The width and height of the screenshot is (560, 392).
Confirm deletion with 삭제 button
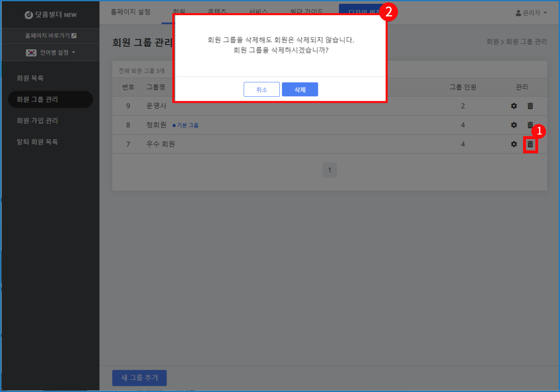[x=300, y=90]
